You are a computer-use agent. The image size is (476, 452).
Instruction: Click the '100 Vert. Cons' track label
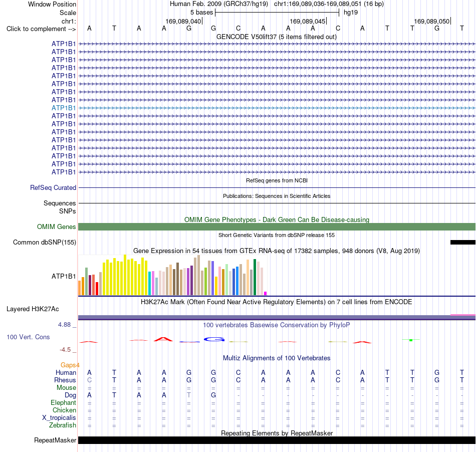coord(28,337)
